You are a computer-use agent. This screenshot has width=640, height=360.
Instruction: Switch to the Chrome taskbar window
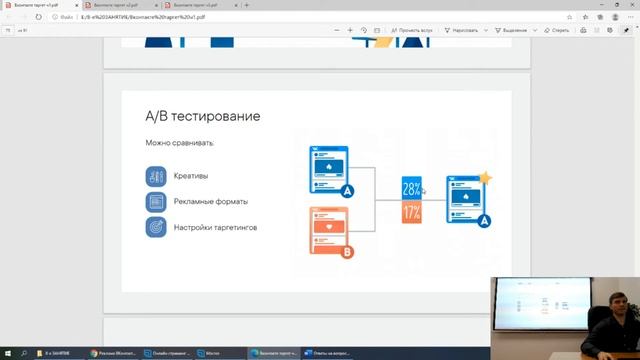(113, 353)
